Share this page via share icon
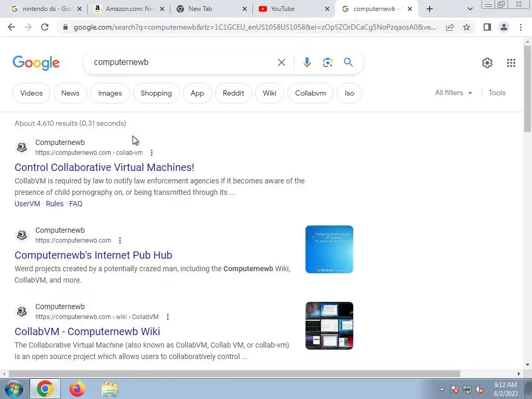The image size is (532, 399). tap(450, 27)
